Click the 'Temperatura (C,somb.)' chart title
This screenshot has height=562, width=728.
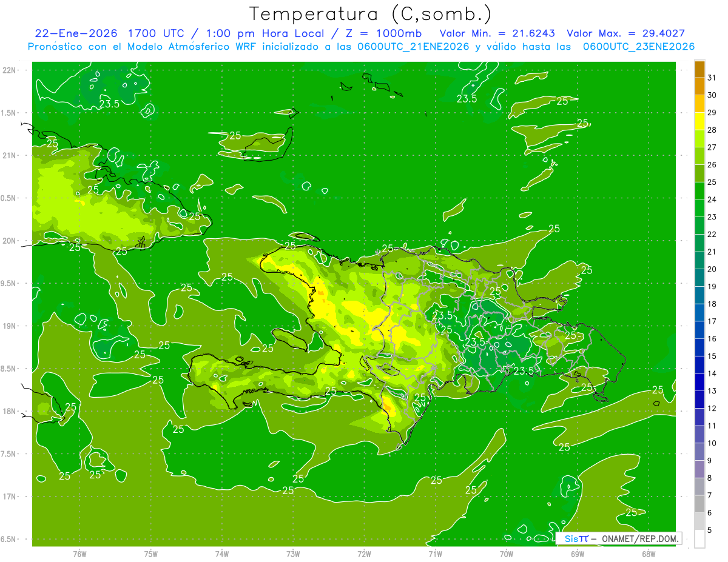pos(370,14)
